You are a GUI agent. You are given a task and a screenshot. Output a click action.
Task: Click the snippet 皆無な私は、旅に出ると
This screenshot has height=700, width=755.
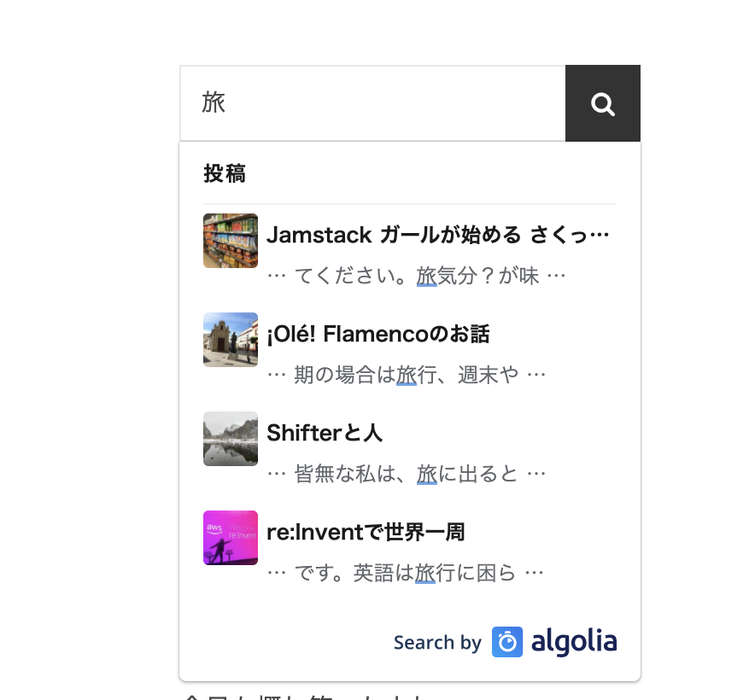click(406, 475)
